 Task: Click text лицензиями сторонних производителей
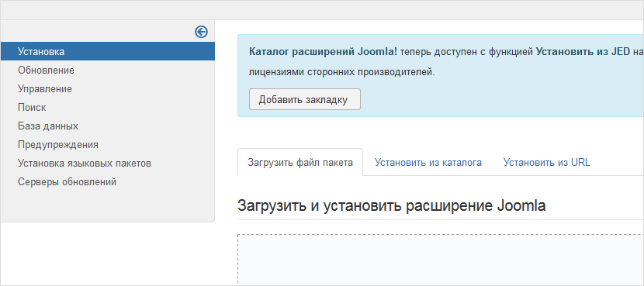[x=341, y=72]
